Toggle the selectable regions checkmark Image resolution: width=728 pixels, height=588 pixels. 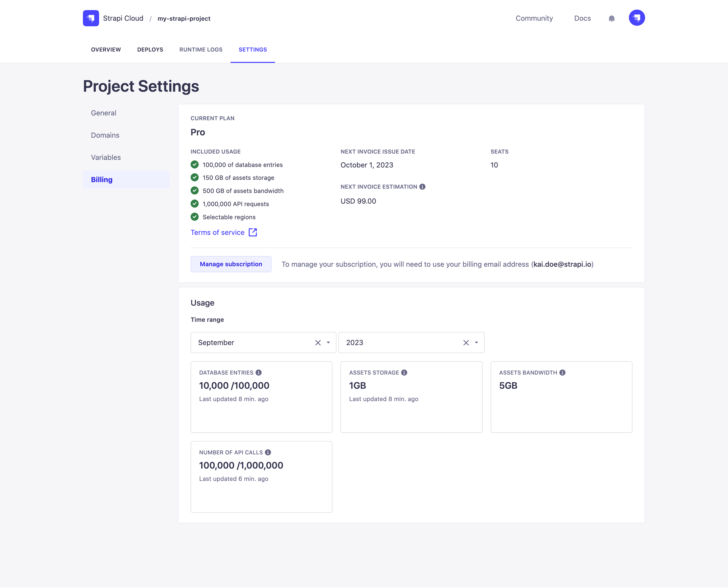[x=194, y=217]
